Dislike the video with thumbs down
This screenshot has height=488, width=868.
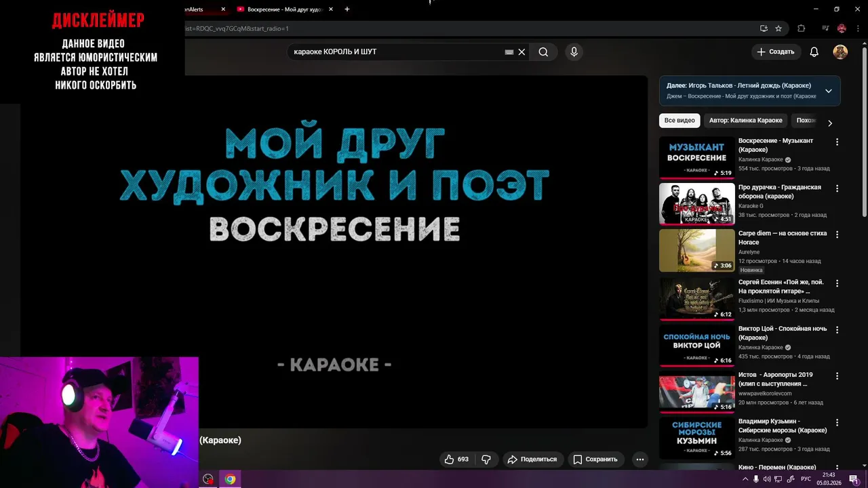486,460
